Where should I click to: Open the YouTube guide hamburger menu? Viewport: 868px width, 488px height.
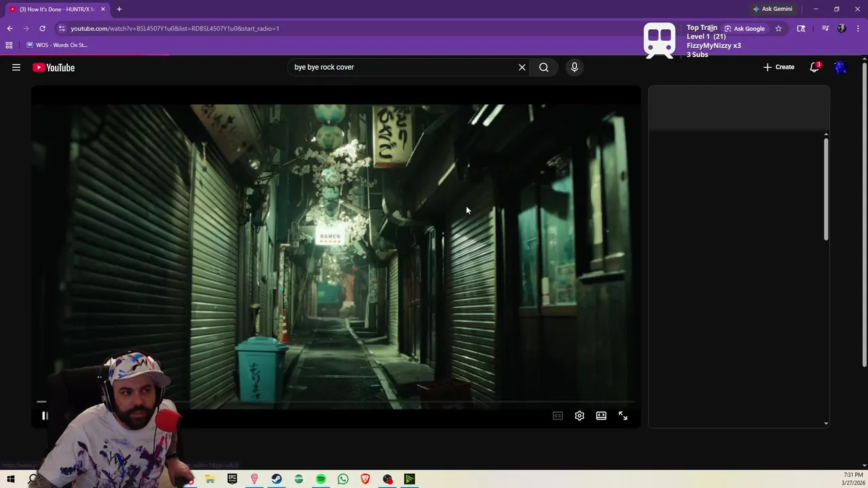[16, 67]
